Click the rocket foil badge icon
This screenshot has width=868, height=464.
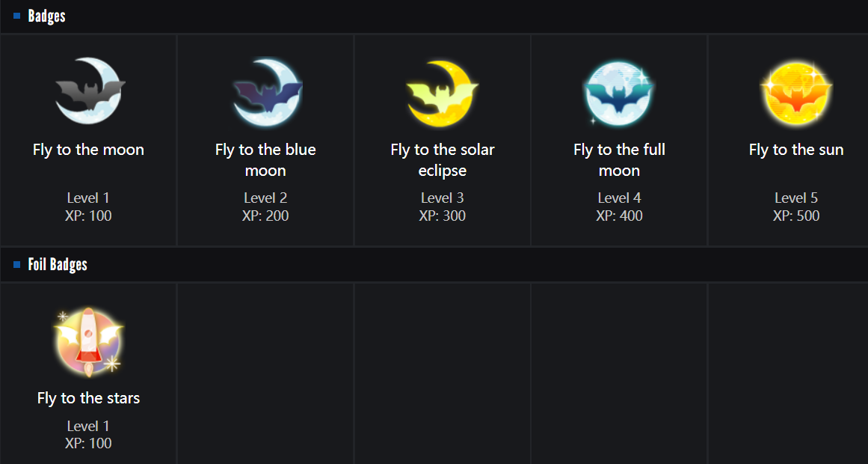click(89, 341)
